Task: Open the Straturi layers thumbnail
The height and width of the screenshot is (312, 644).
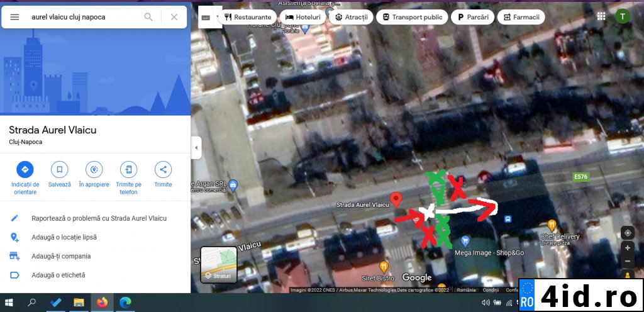Action: pos(218,264)
